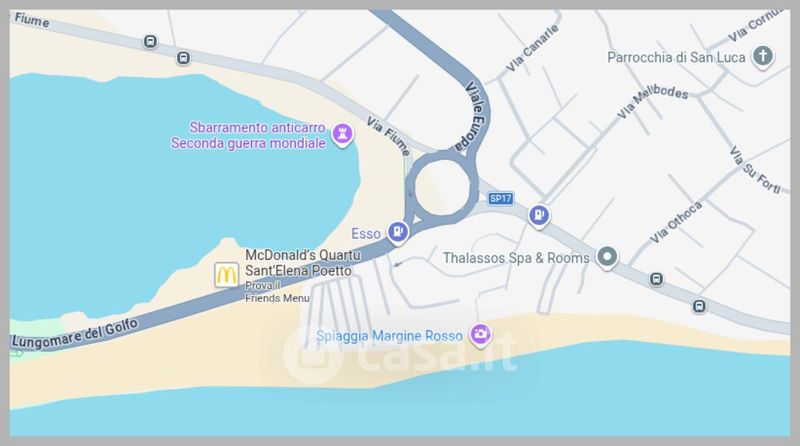Screen dimensions: 800x446
Task: Select the last bus stop along SP17
Action: pos(699,306)
